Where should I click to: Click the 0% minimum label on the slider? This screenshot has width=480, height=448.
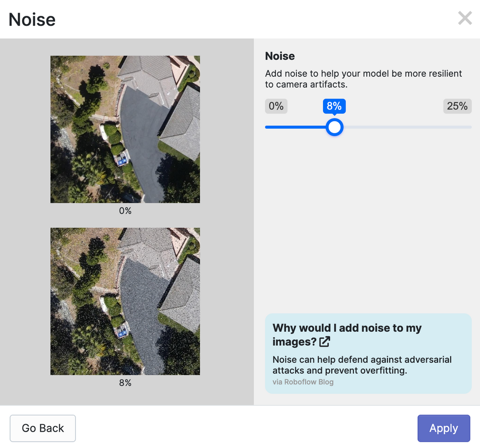point(276,106)
